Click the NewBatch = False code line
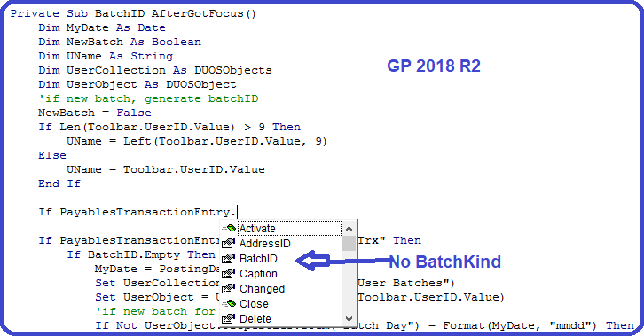This screenshot has height=336, width=644. [x=94, y=113]
